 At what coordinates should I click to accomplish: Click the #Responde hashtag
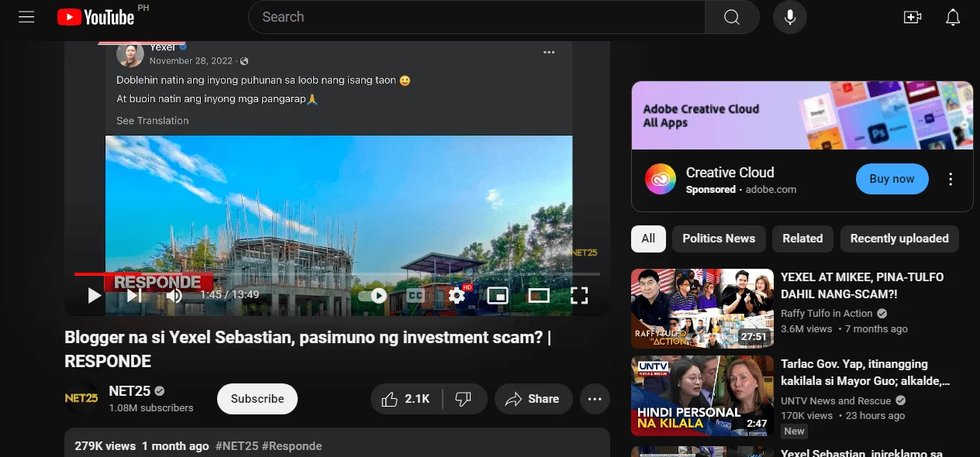tap(292, 446)
